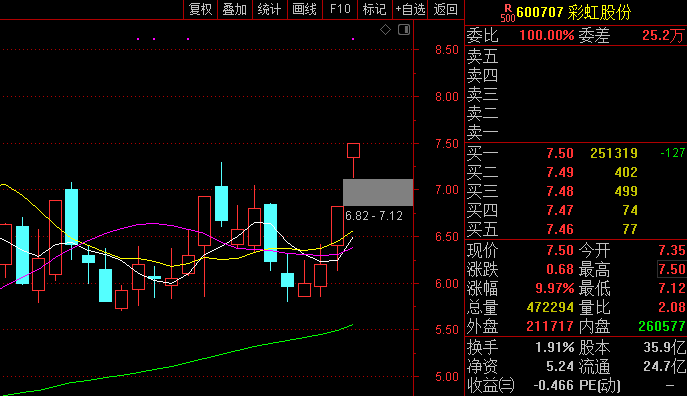Click the 最低 value 7.12
The width and height of the screenshot is (687, 396).
point(672,288)
